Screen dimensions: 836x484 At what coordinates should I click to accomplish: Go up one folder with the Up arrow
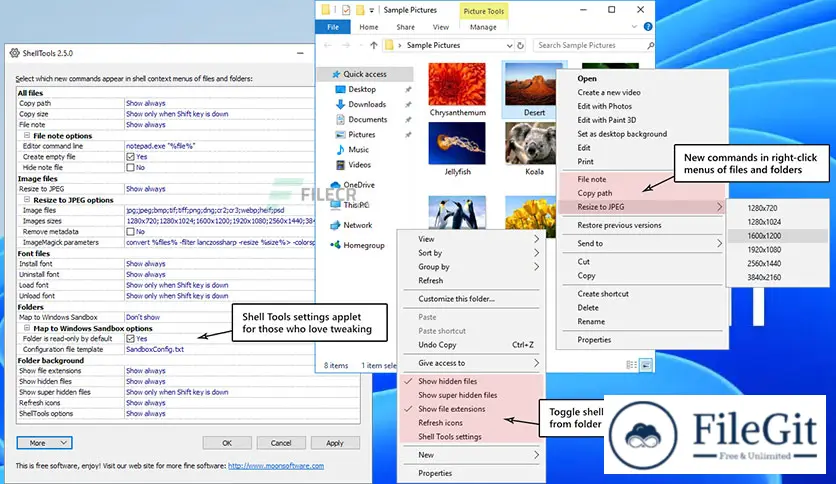373,45
